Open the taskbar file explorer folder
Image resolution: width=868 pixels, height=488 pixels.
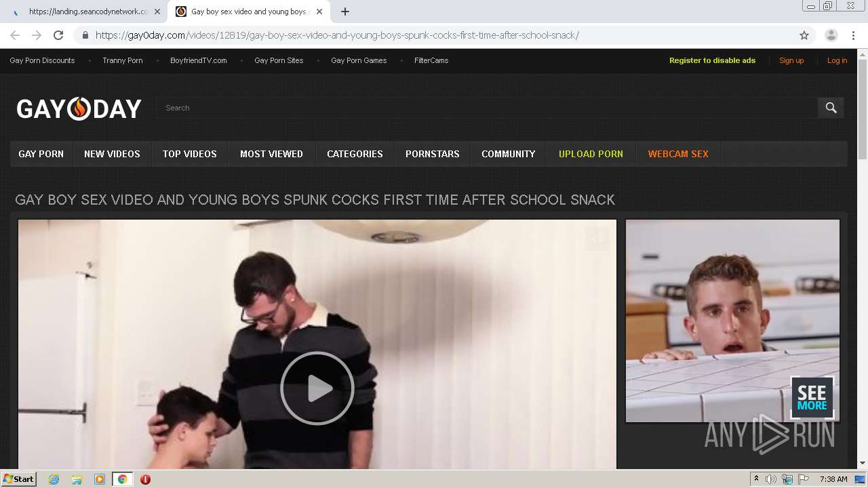(x=77, y=479)
